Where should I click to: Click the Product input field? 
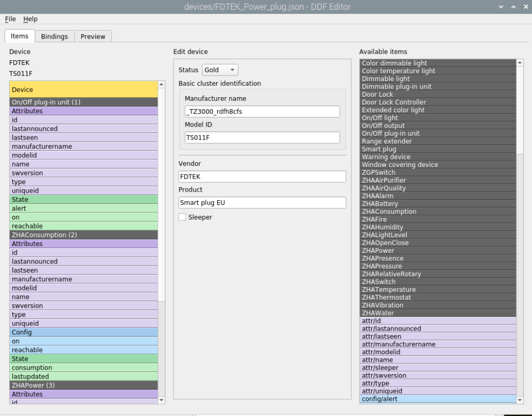pyautogui.click(x=262, y=202)
